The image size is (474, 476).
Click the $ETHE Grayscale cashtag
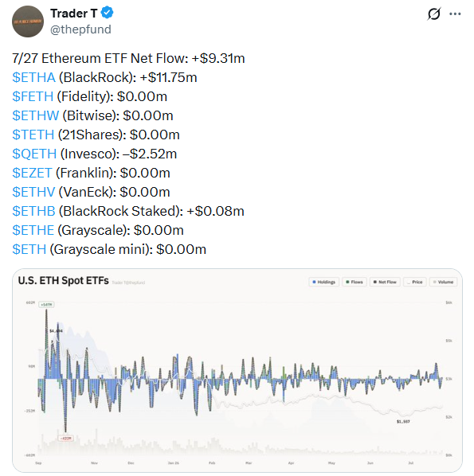33,230
